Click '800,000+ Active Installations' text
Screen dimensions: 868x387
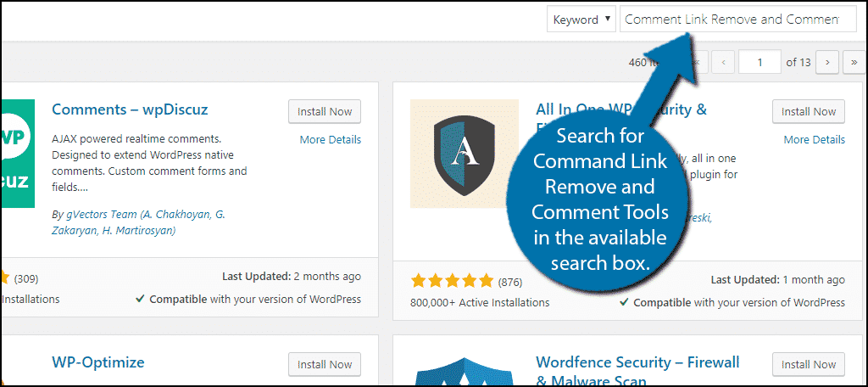tap(480, 303)
